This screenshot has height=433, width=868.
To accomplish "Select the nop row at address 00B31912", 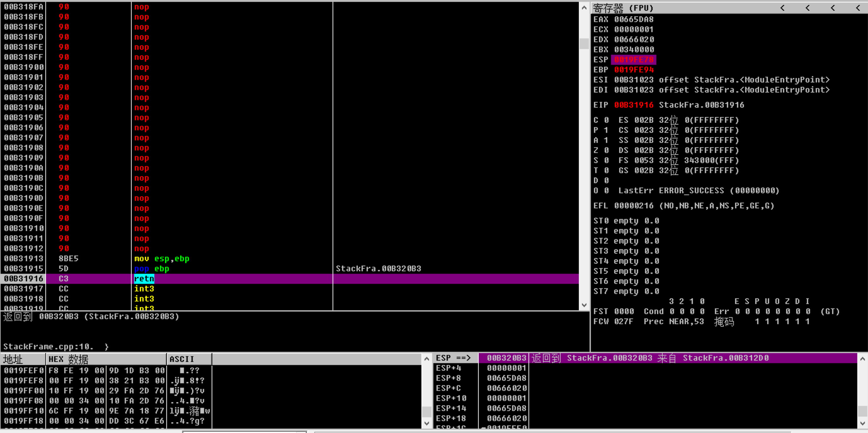I will [x=290, y=249].
